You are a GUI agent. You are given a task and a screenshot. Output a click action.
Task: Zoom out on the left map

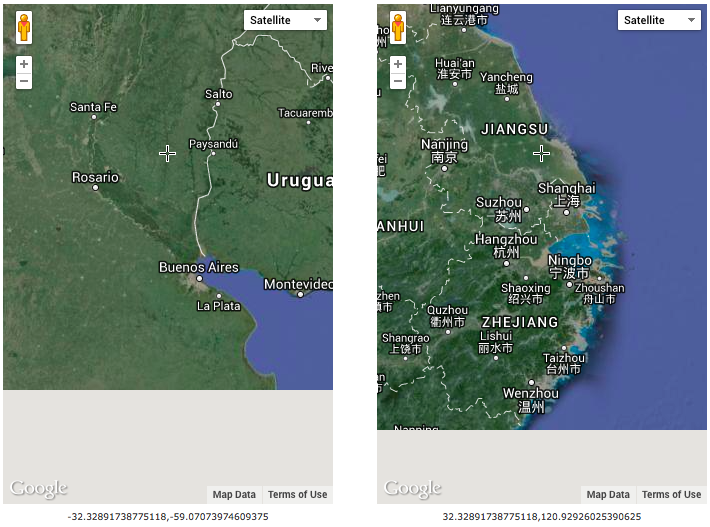tap(24, 81)
